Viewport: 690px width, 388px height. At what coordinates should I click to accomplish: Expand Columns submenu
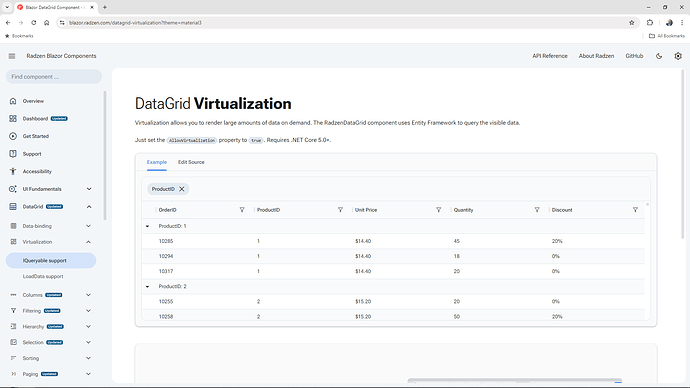click(x=88, y=295)
